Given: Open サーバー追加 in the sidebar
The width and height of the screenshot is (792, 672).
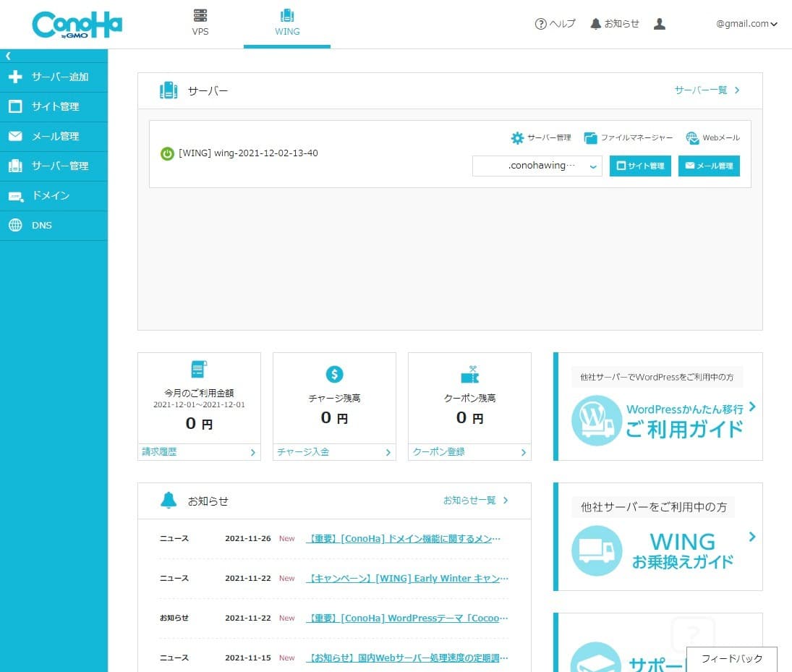Looking at the screenshot, I should [54, 77].
